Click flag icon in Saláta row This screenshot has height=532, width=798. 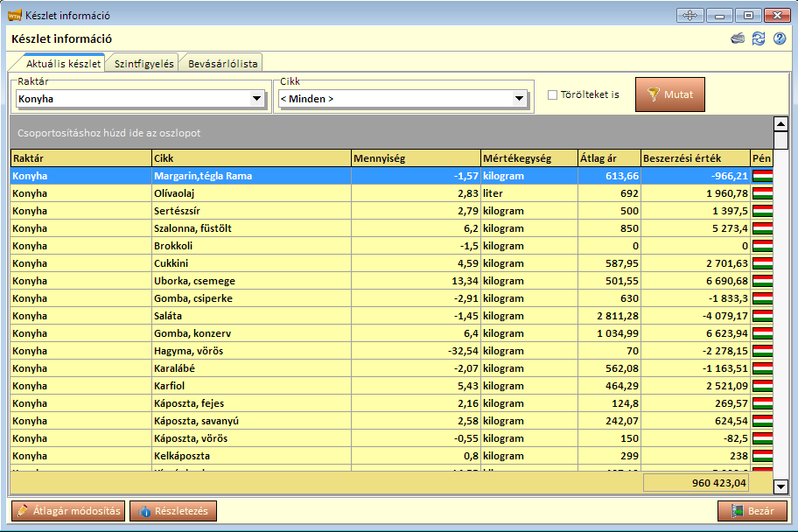762,316
